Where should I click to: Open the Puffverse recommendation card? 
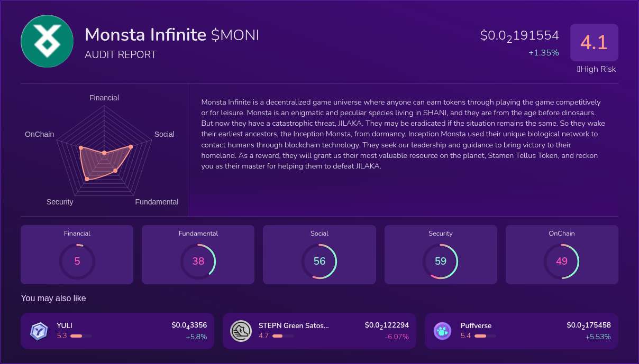[x=522, y=331]
